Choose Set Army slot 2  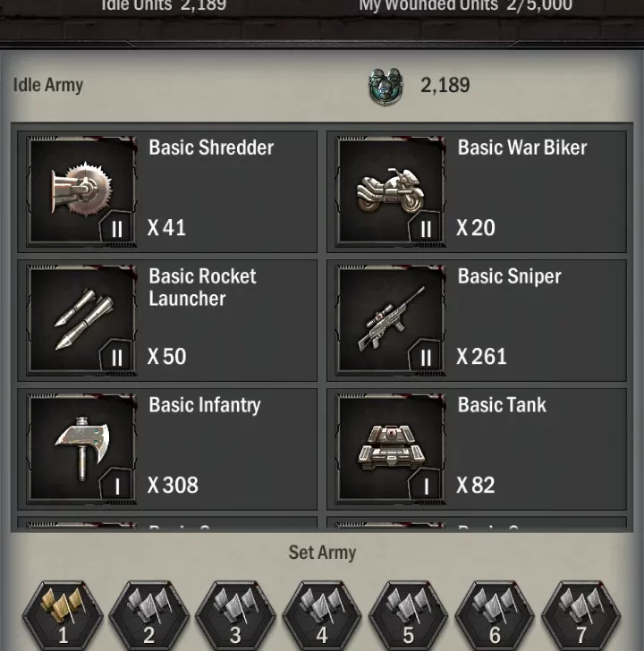click(x=149, y=615)
